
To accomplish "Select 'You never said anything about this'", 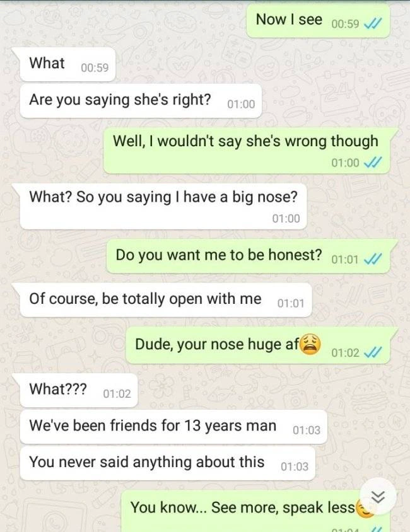I will 168,463.
